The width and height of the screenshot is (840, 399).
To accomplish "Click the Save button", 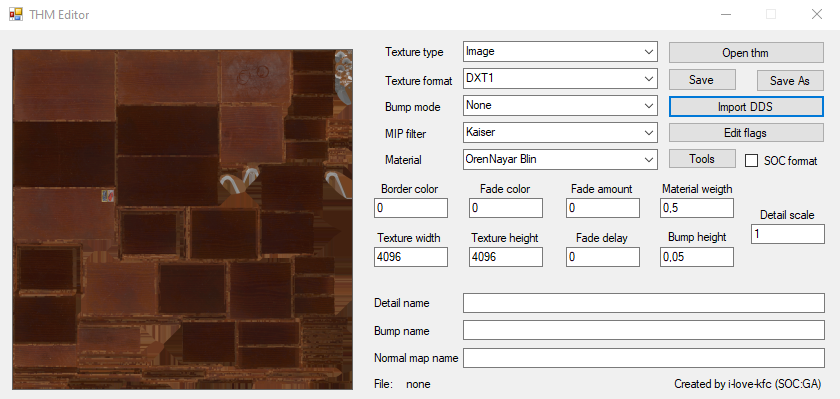I will pos(702,80).
